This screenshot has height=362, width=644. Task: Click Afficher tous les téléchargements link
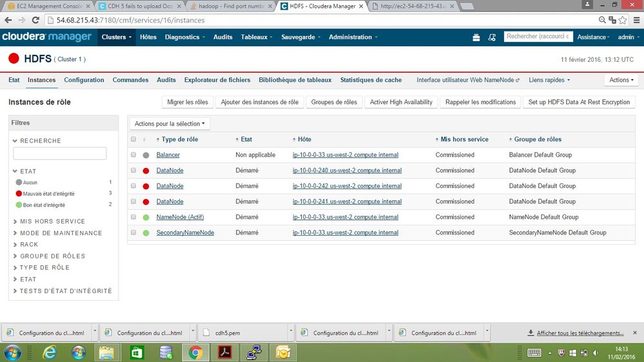click(580, 333)
